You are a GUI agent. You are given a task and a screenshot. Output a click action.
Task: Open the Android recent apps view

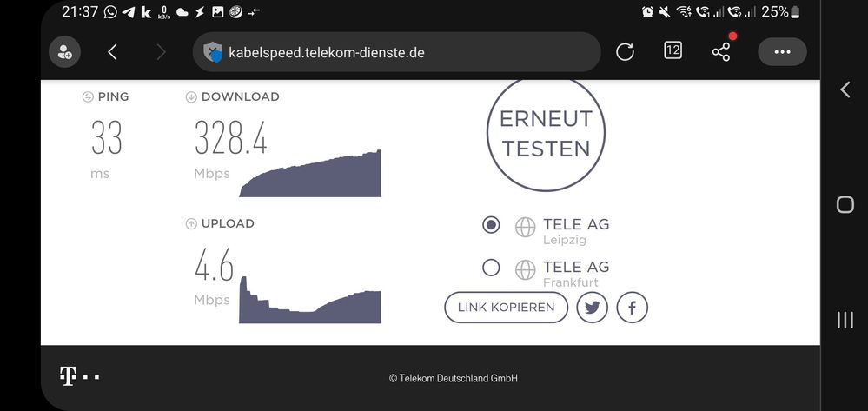[845, 320]
